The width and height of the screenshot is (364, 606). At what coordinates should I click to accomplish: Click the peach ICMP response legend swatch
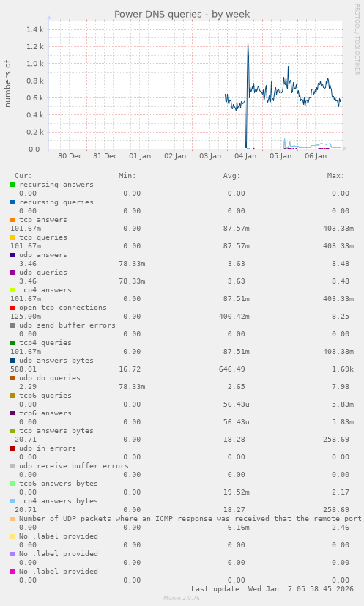tap(12, 519)
